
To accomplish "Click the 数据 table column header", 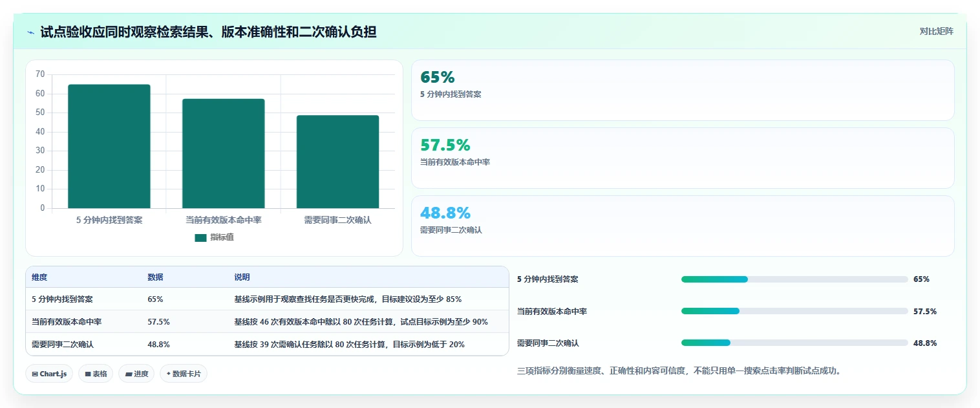I will point(155,277).
